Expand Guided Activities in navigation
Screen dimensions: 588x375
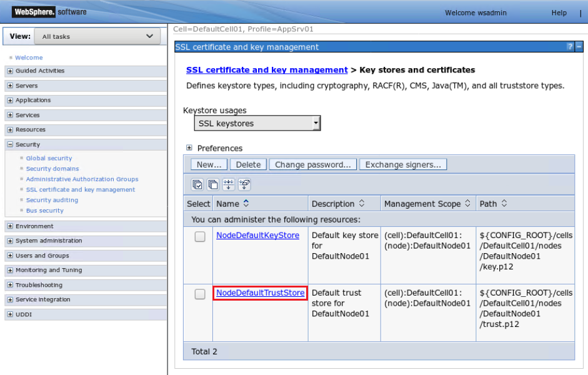[x=10, y=71]
